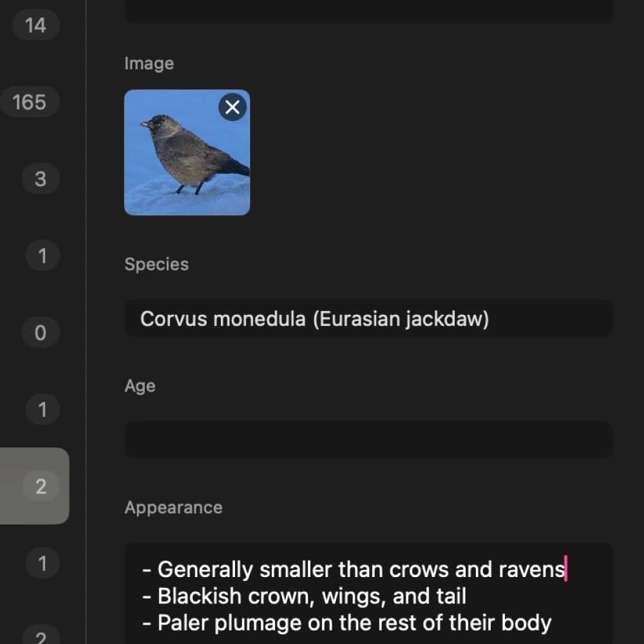Click the line "Blackish crown, wings, and tail"

click(x=312, y=596)
